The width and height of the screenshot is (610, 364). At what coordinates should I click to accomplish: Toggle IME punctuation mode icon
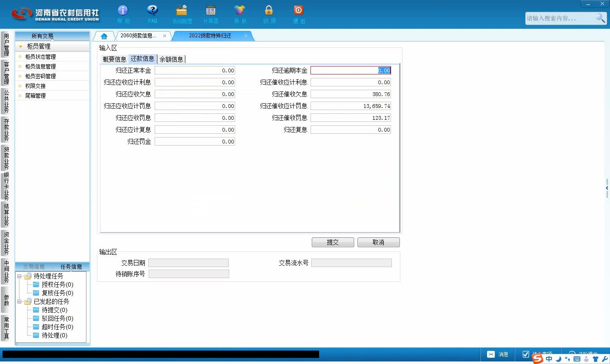(x=567, y=359)
